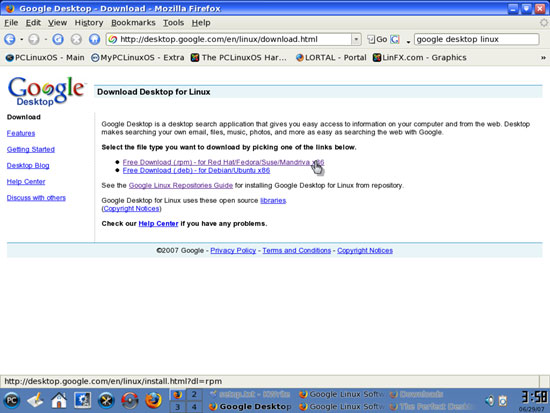Switch to virtual desktop 2 in pager
The height and width of the screenshot is (413, 550).
(x=194, y=394)
